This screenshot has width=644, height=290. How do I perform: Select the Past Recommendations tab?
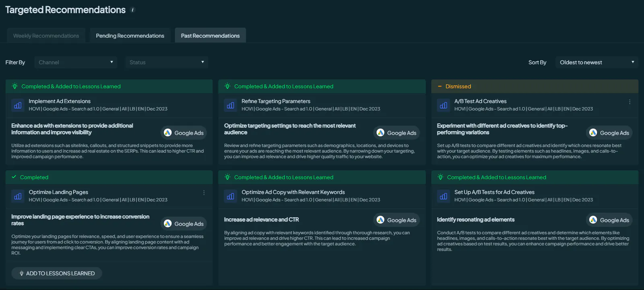click(x=210, y=35)
